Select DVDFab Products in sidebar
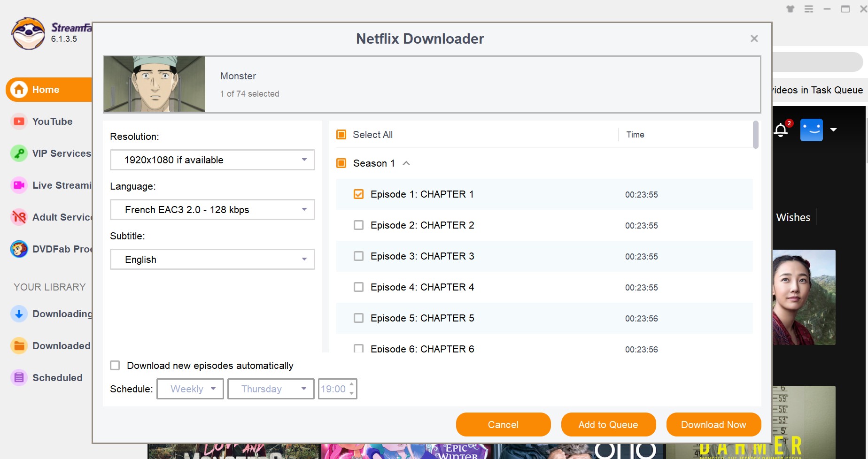 62,249
